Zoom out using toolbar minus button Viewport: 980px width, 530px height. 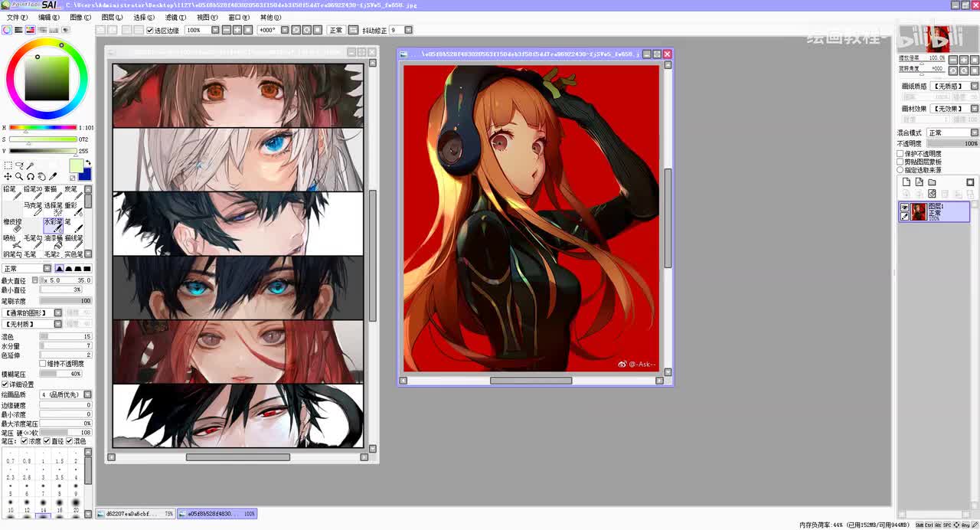click(227, 30)
